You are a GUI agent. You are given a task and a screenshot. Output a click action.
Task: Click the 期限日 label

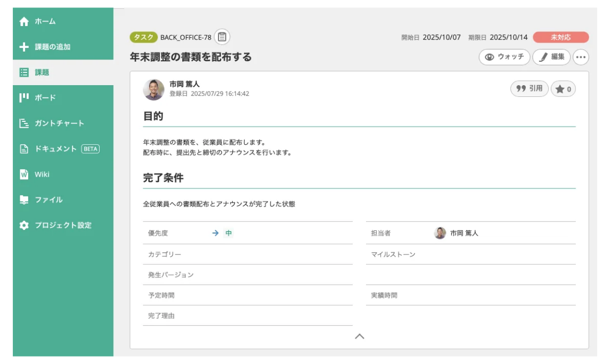pyautogui.click(x=477, y=38)
